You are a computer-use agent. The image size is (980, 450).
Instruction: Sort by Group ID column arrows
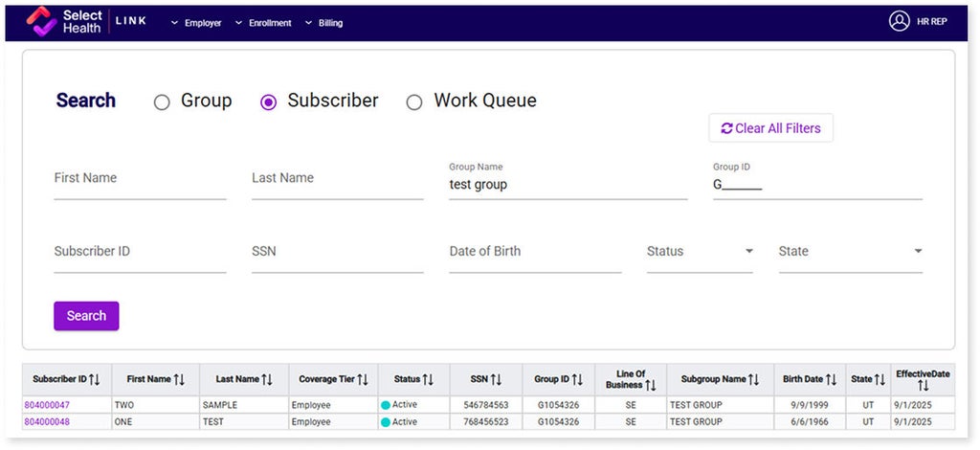click(x=578, y=379)
